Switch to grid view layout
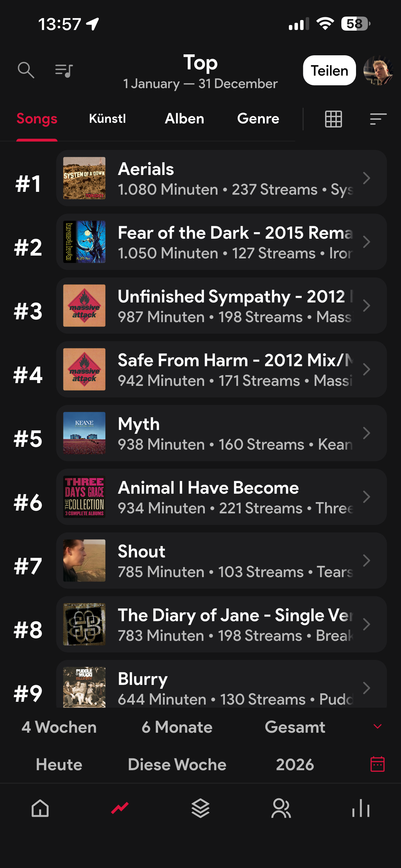401x868 pixels. pyautogui.click(x=333, y=119)
